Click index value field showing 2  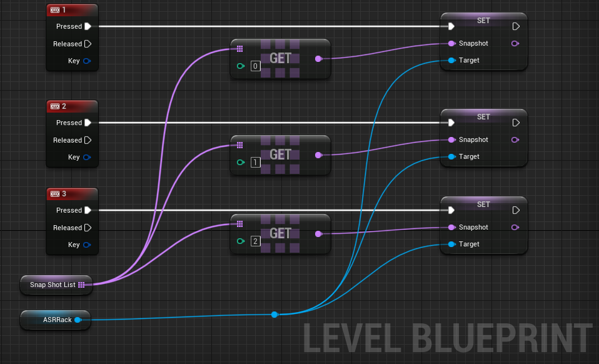tap(256, 241)
